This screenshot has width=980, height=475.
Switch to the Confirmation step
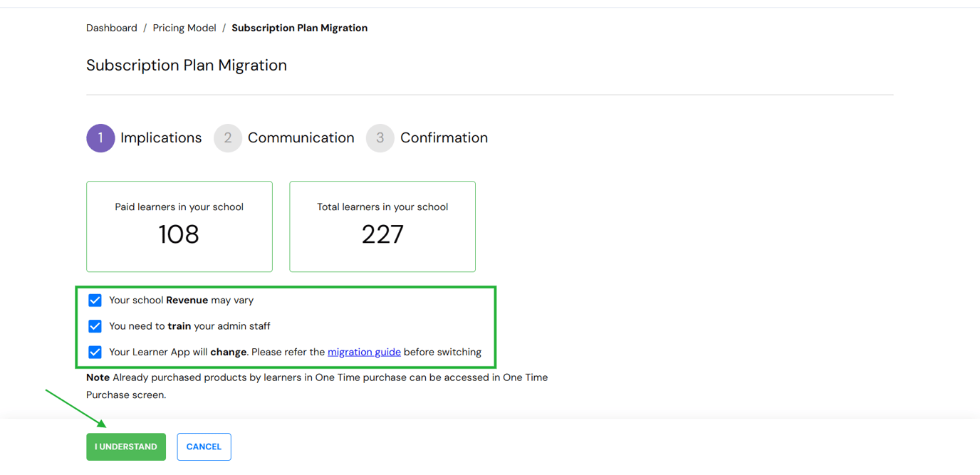point(444,138)
